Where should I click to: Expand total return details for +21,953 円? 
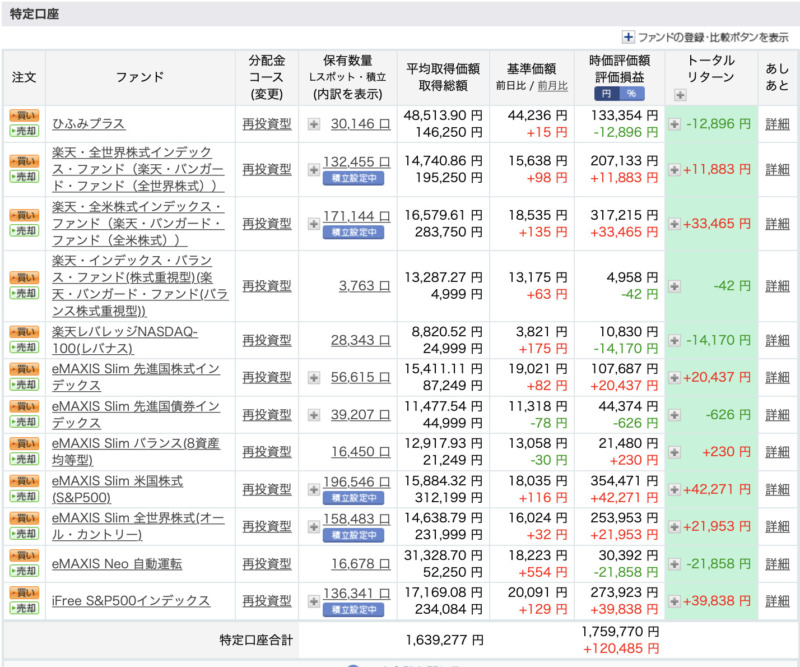click(674, 527)
